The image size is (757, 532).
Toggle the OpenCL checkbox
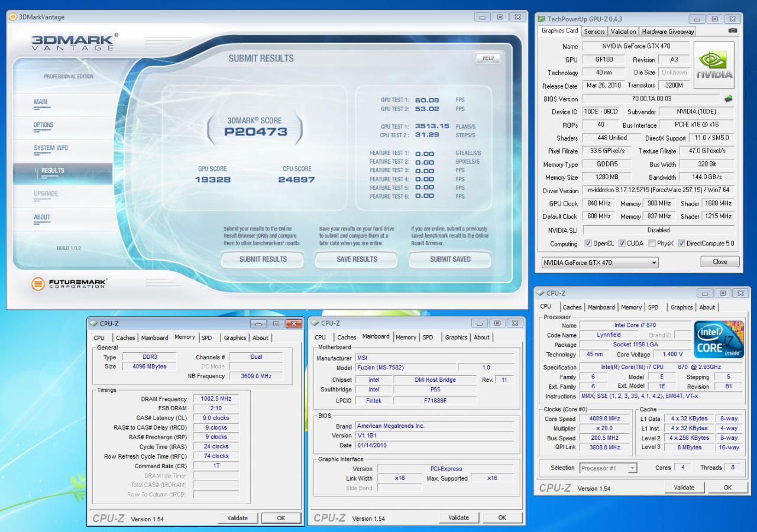click(x=588, y=244)
